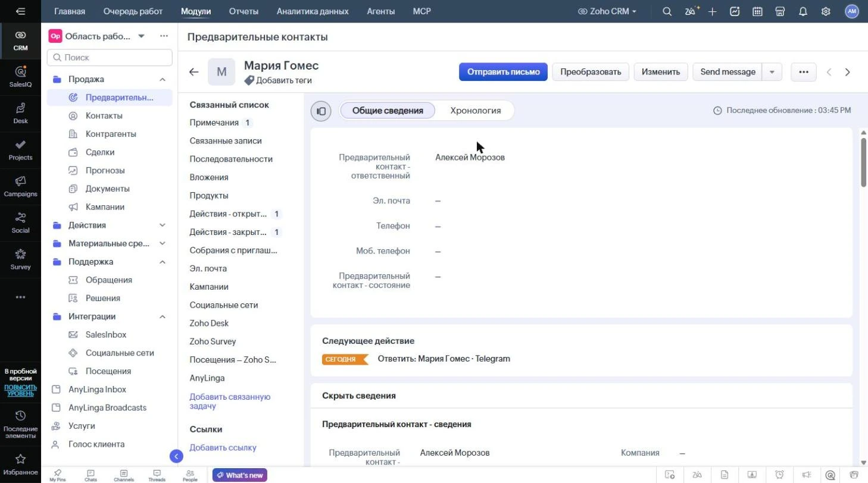Open the Отчеты menu
Image resolution: width=868 pixels, height=483 pixels.
243,11
